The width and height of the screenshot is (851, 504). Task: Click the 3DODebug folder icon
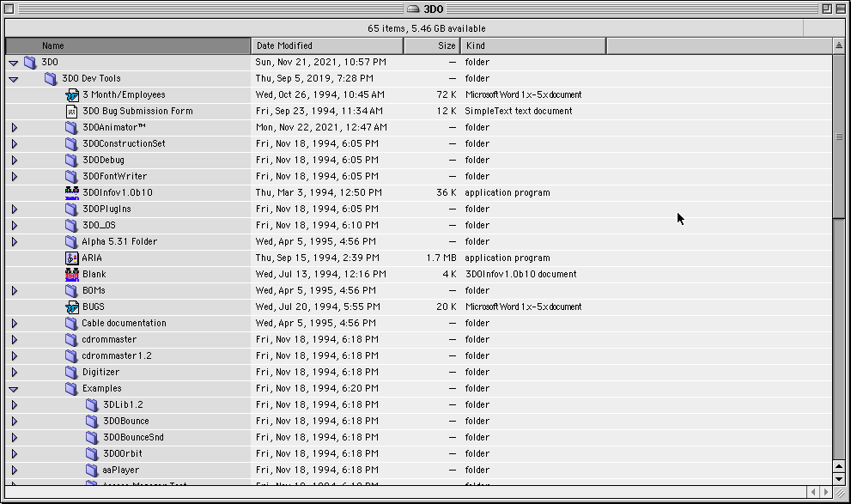tap(71, 160)
